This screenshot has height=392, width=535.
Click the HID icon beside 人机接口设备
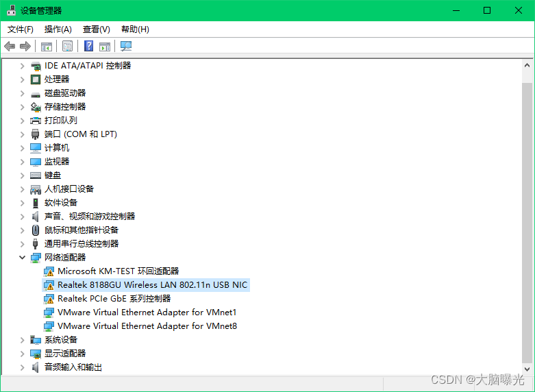36,189
